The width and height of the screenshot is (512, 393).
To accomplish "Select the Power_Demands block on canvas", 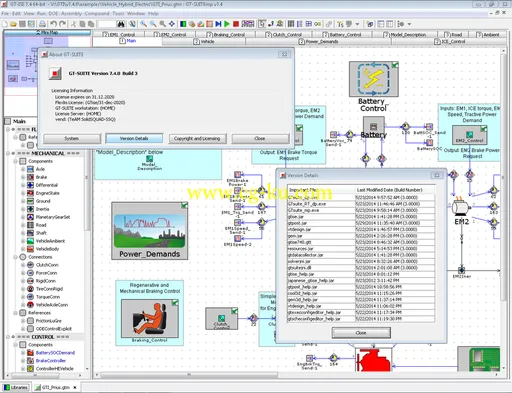I will (150, 231).
